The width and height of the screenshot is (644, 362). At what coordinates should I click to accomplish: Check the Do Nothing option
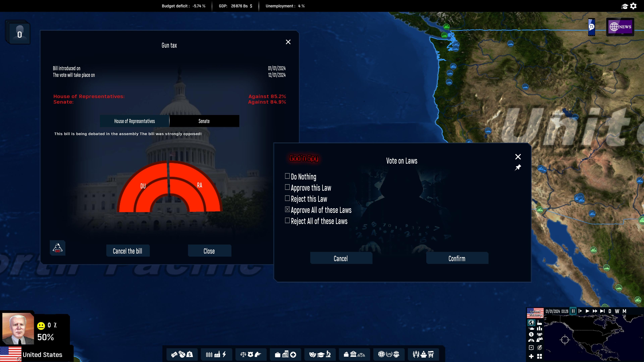click(287, 176)
